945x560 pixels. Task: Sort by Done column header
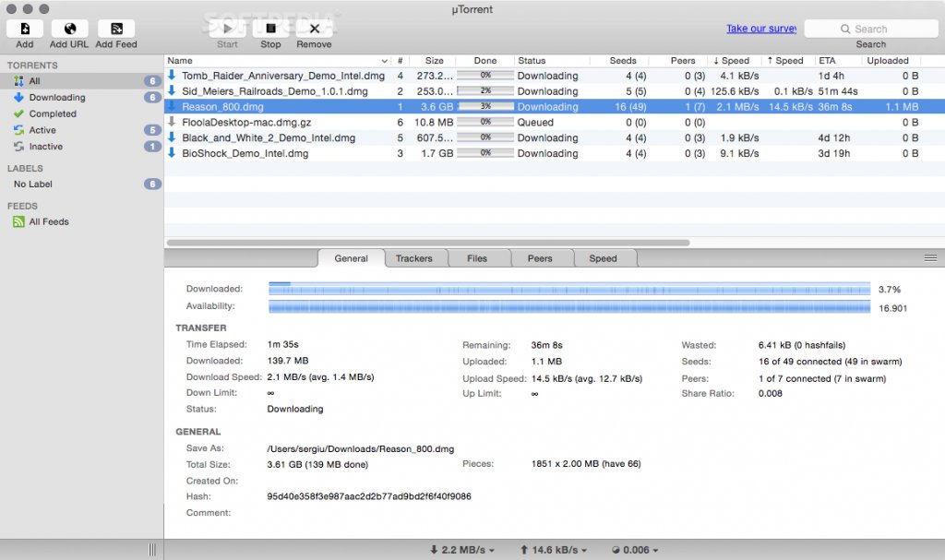coord(485,60)
